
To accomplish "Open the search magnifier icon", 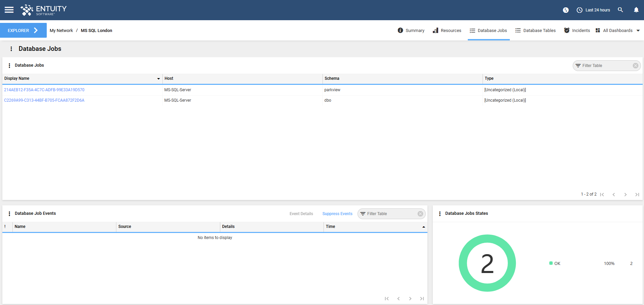I will [x=620, y=10].
